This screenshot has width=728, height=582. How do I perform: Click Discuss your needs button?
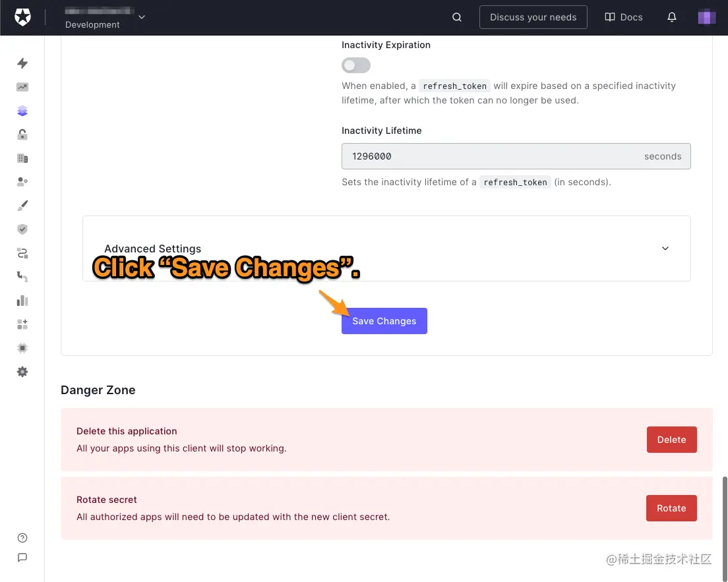533,17
